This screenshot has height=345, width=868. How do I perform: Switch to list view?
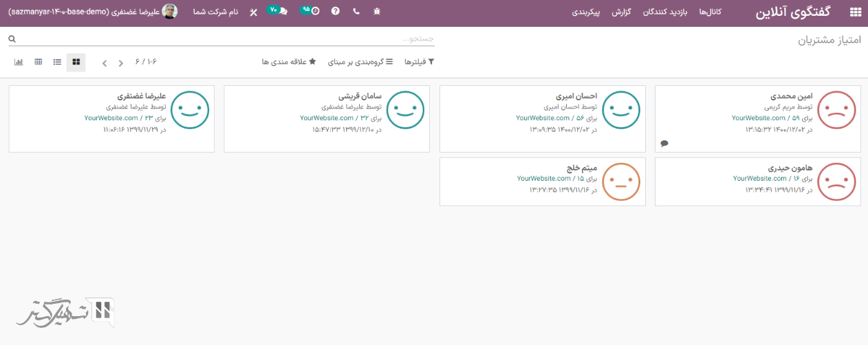[57, 62]
